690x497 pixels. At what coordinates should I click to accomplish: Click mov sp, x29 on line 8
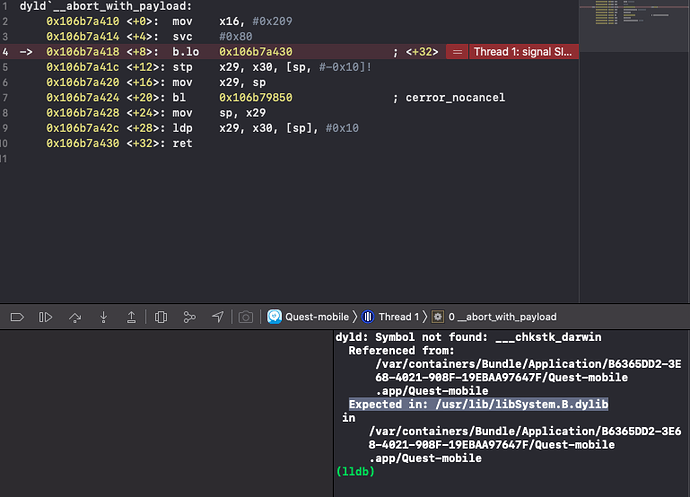coord(219,113)
